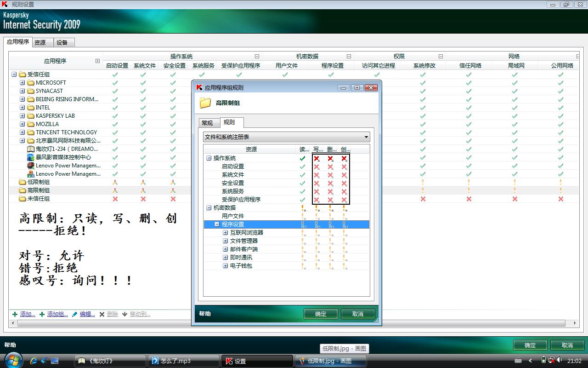
Task: Open the 文件和系统注册表 dropdown
Action: pos(287,137)
